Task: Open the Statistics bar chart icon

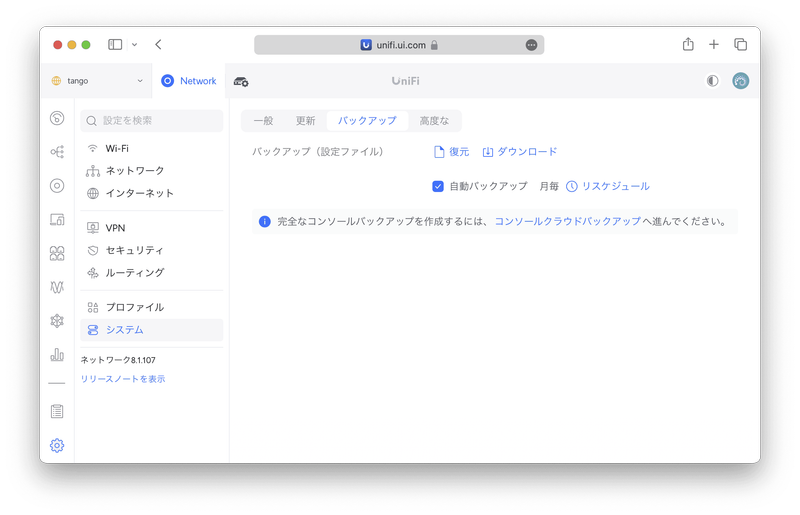Action: (57, 355)
